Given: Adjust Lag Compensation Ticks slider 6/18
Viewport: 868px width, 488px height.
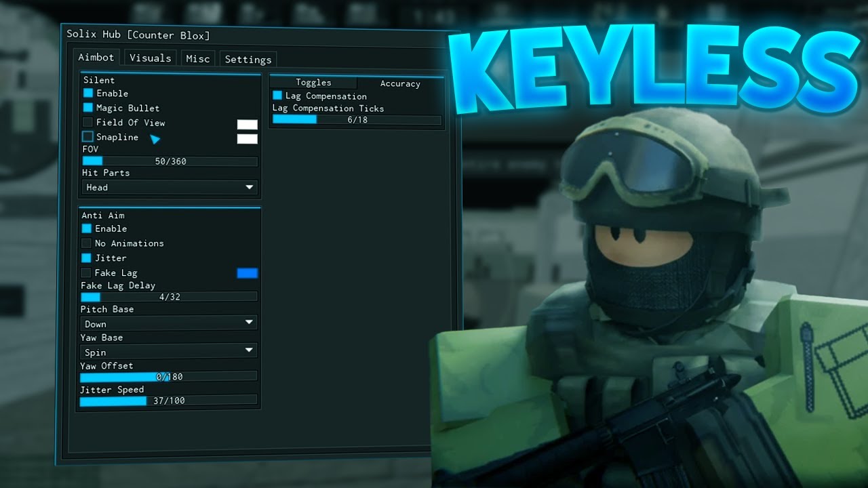Looking at the screenshot, I should click(357, 119).
